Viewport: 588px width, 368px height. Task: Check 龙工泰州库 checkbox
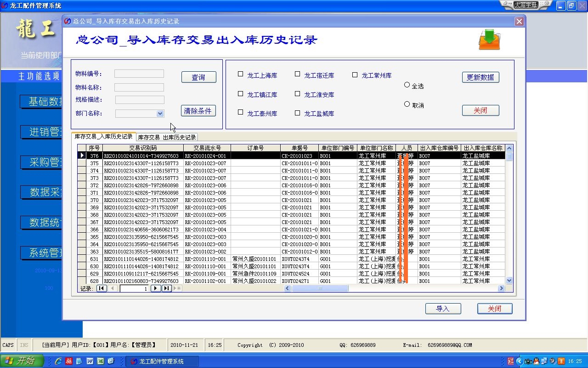(x=240, y=112)
